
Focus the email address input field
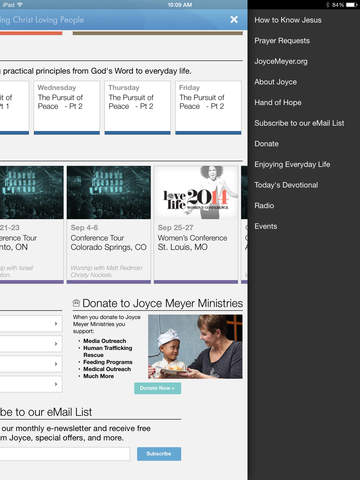coord(65,454)
